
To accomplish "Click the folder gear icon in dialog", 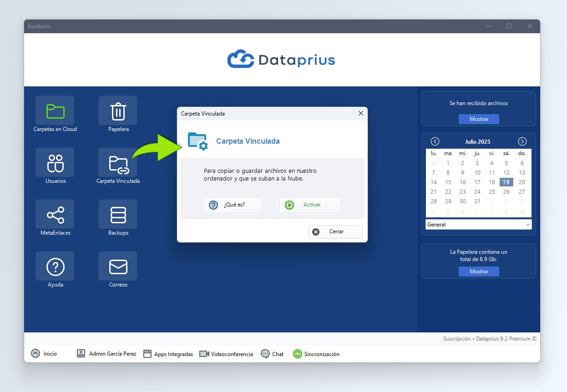I will point(198,141).
